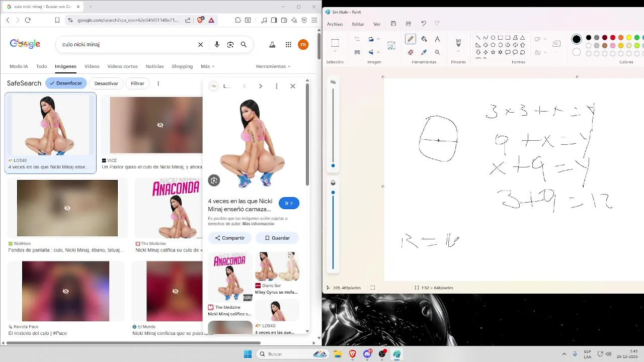The height and width of the screenshot is (362, 644).
Task: Pick the Oval shape in Paint
Action: pos(493,38)
